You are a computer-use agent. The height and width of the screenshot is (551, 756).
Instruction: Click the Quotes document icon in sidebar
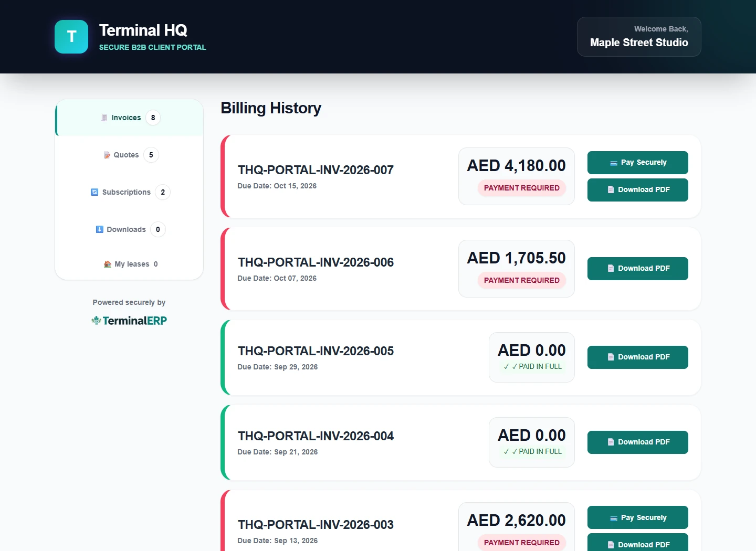tap(107, 155)
